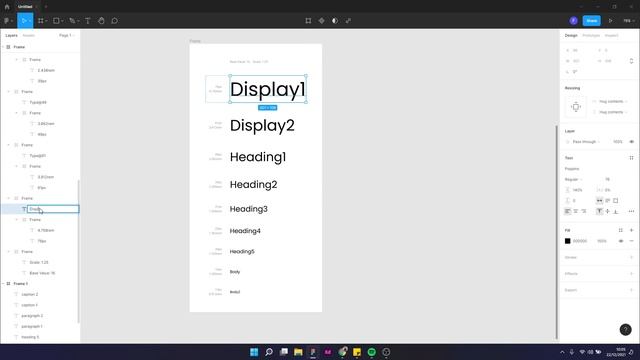Image resolution: width=640 pixels, height=360 pixels.
Task: Select the Display2 text on canvas
Action: pyautogui.click(x=262, y=126)
